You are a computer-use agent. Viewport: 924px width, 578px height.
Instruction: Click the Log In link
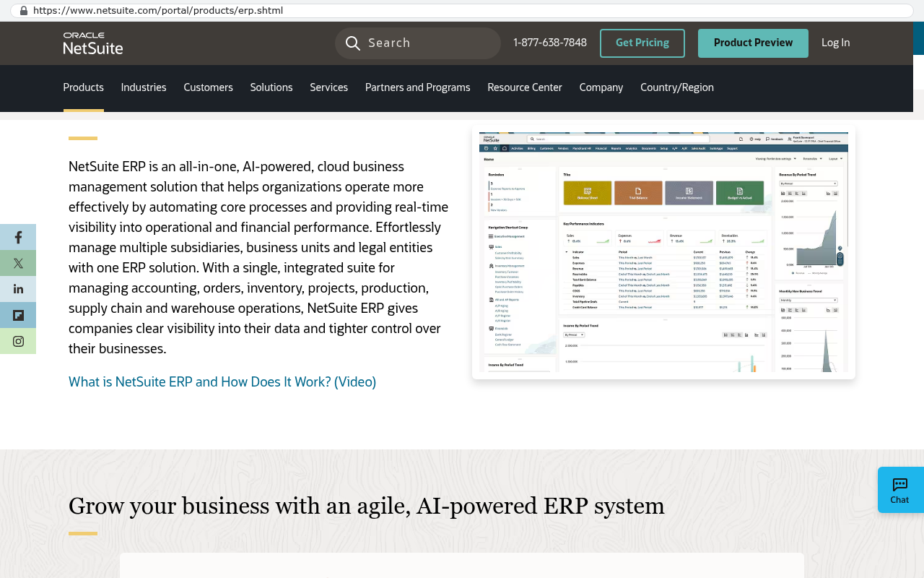click(836, 43)
